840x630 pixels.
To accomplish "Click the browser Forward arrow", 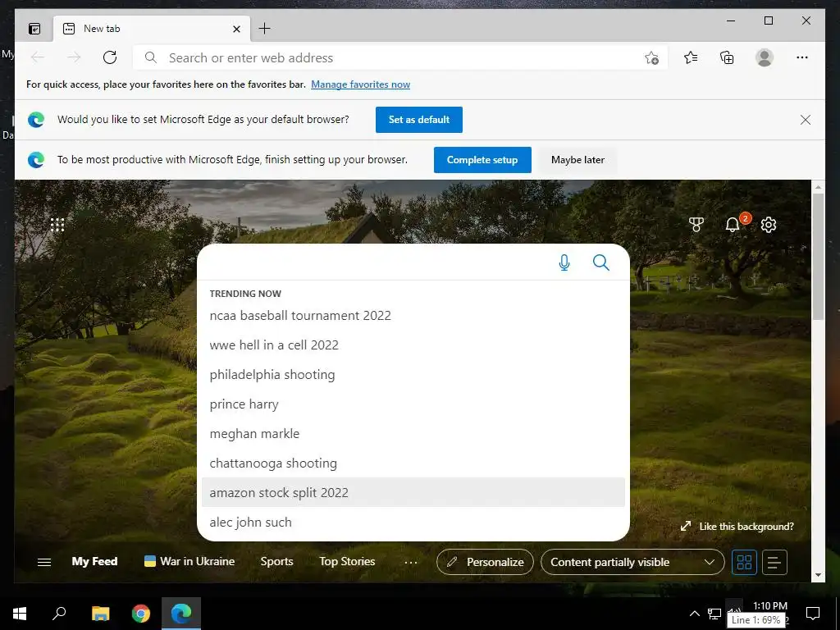I will click(74, 57).
